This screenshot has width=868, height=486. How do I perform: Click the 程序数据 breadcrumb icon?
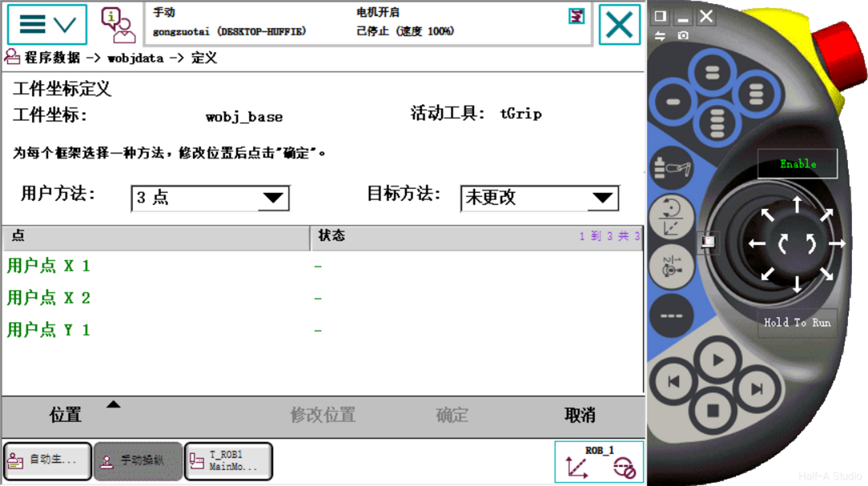click(12, 57)
